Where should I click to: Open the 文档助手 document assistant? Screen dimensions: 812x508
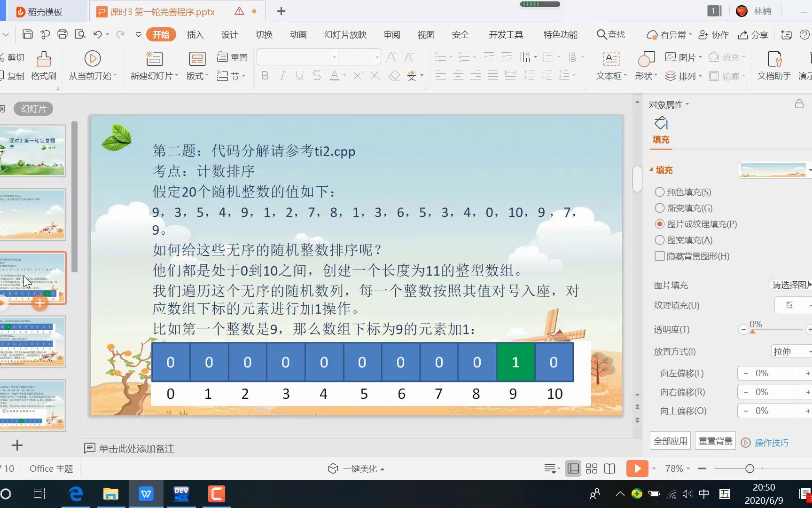[773, 66]
